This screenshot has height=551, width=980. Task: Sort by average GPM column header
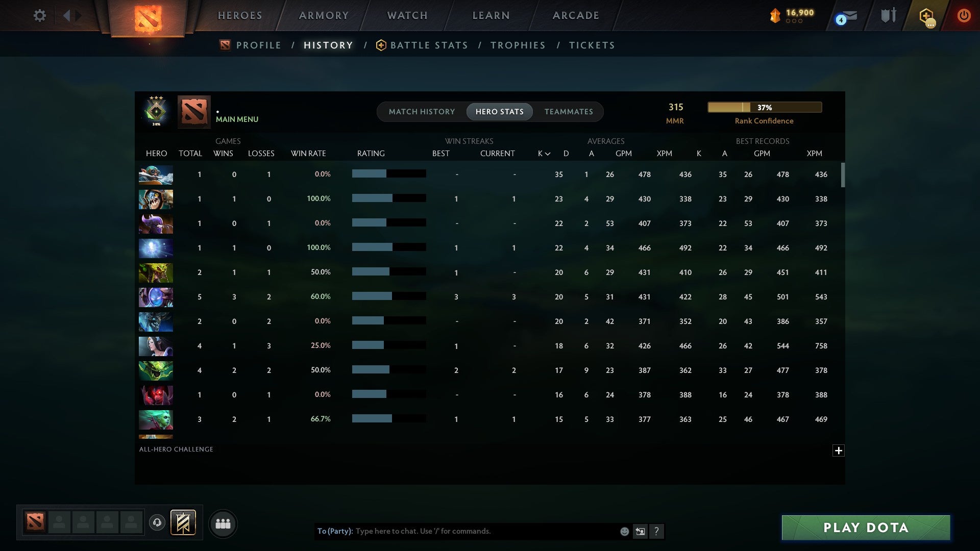click(x=624, y=154)
